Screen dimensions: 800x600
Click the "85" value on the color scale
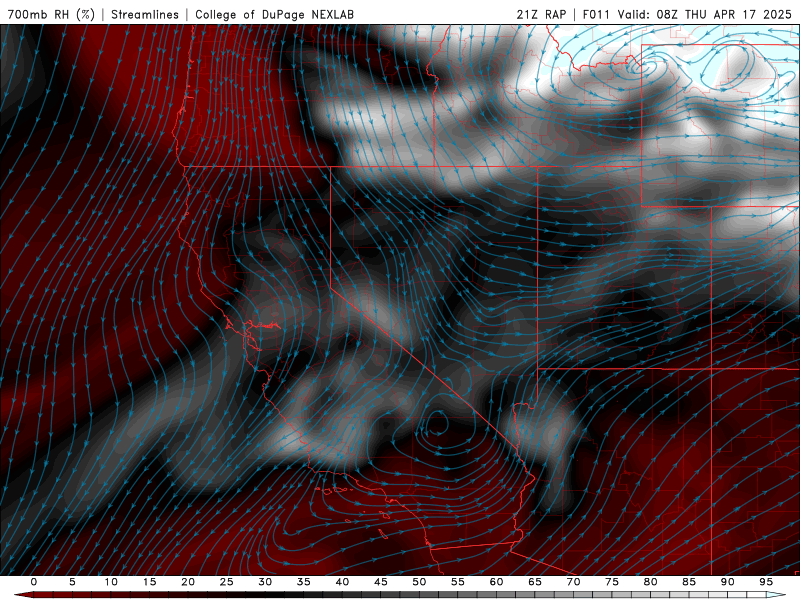click(x=689, y=582)
